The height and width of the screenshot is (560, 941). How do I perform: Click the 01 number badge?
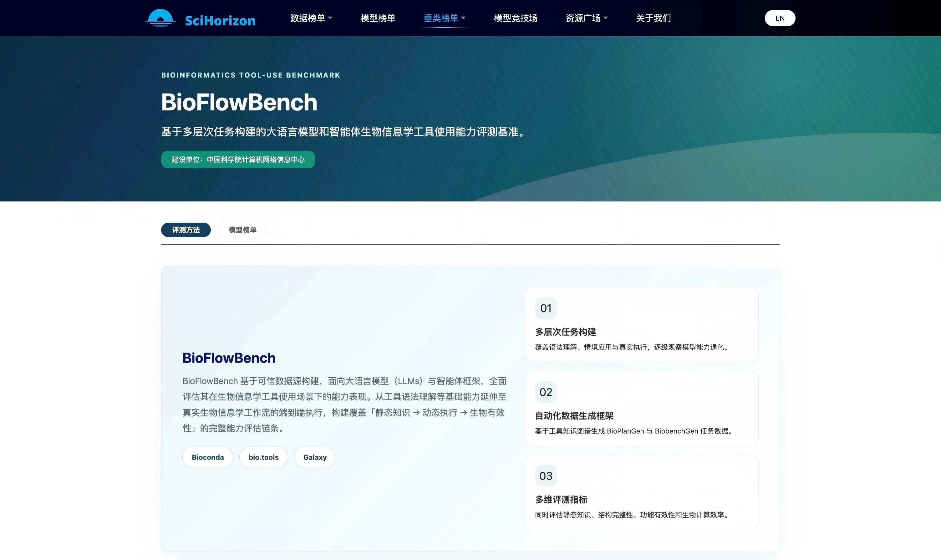546,308
